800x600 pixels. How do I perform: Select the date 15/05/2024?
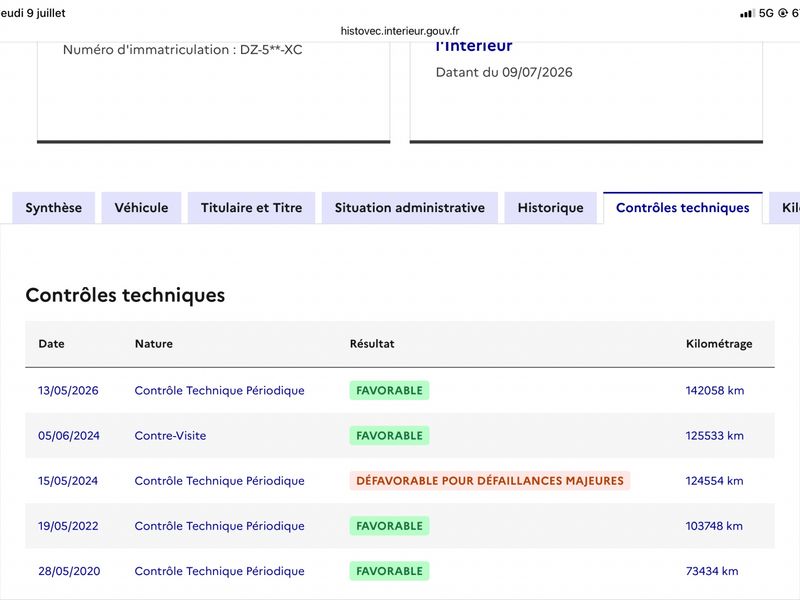(68, 481)
